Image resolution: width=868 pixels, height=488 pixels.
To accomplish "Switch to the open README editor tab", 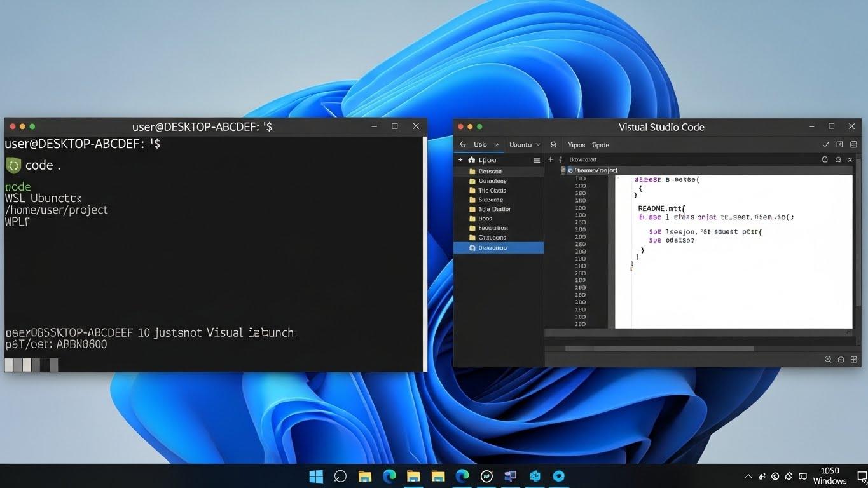I will (583, 159).
